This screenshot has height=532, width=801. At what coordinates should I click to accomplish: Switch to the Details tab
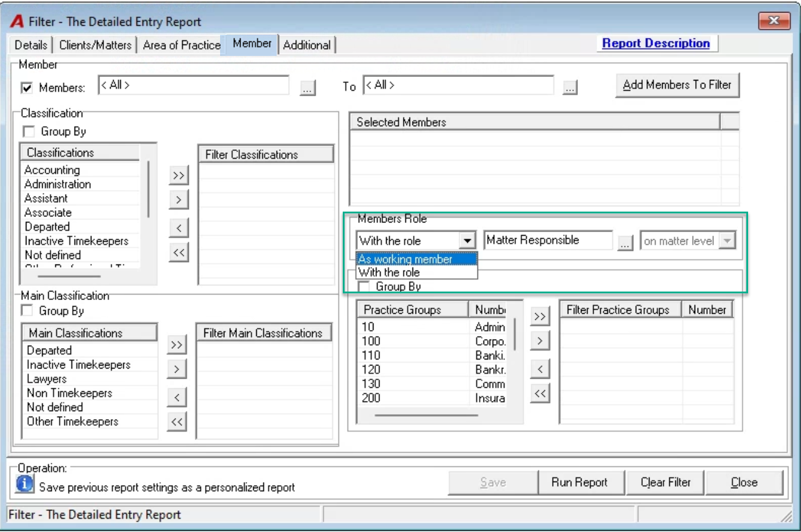(31, 45)
